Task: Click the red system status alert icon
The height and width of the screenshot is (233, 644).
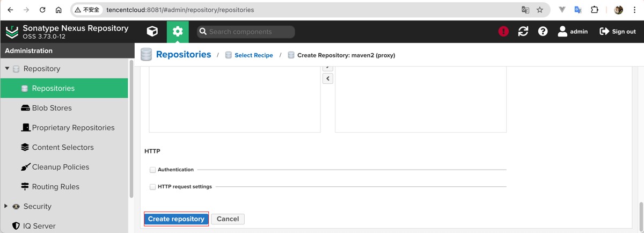Action: (x=503, y=32)
